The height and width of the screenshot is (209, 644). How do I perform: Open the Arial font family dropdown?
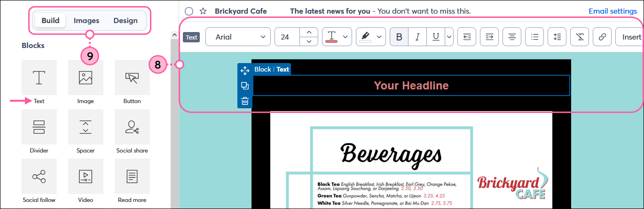point(238,37)
